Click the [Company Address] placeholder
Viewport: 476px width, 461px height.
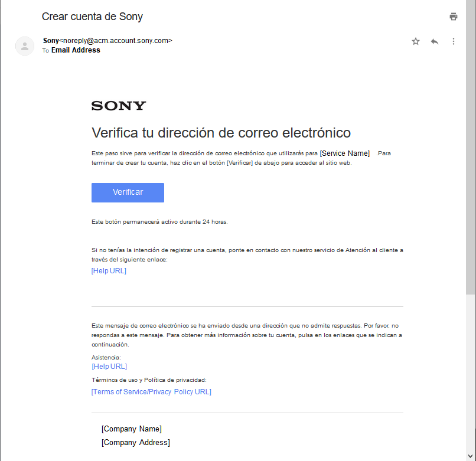point(136,443)
